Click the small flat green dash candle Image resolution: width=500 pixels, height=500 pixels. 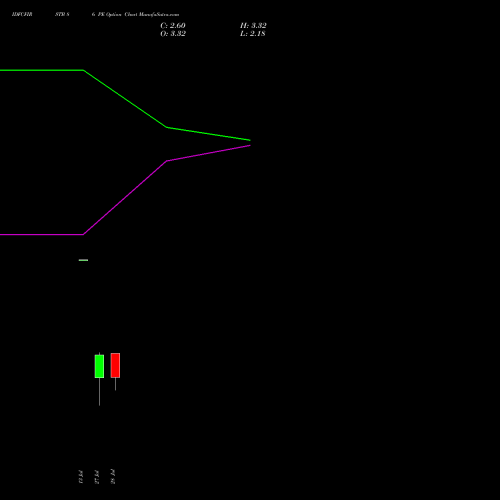[x=83, y=260]
